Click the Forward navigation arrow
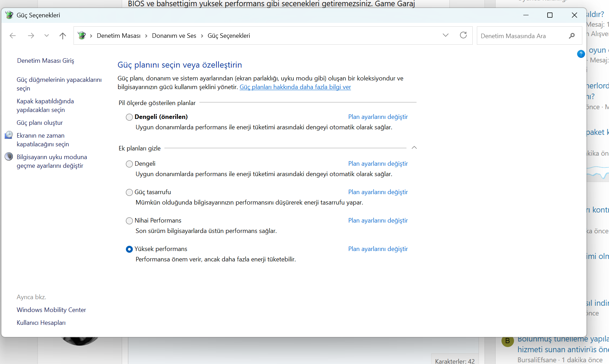 31,36
